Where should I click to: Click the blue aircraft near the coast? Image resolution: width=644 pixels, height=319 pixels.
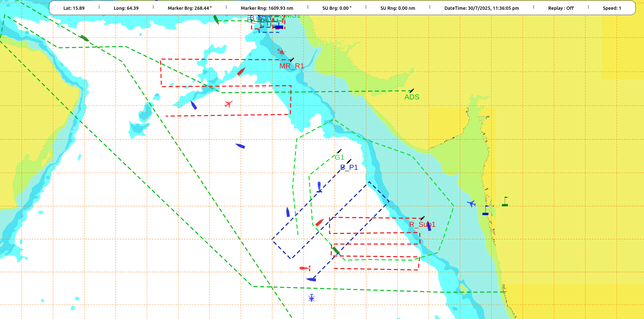click(x=471, y=204)
